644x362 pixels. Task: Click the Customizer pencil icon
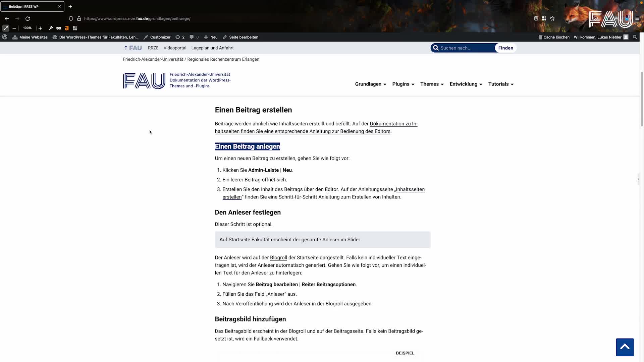(x=146, y=37)
